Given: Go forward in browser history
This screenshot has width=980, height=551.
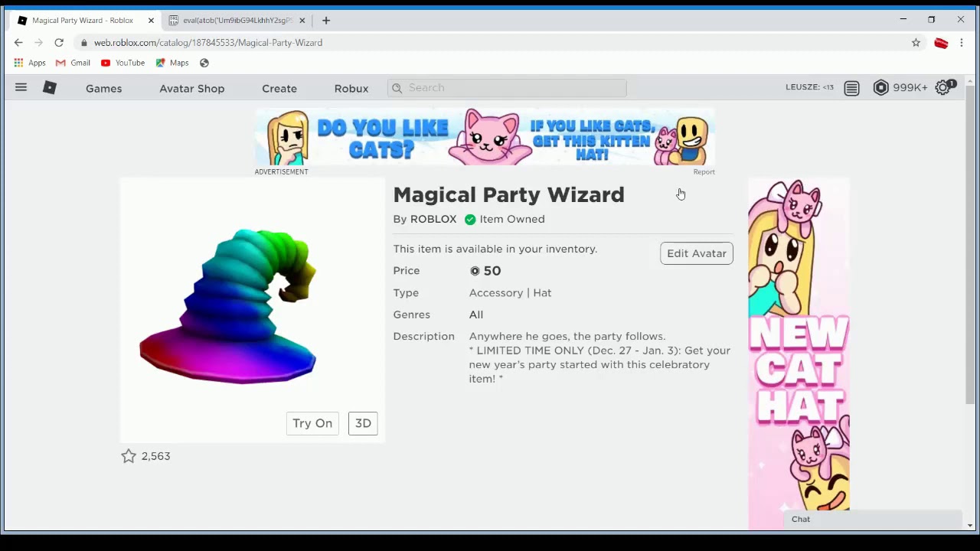Looking at the screenshot, I should tap(38, 43).
